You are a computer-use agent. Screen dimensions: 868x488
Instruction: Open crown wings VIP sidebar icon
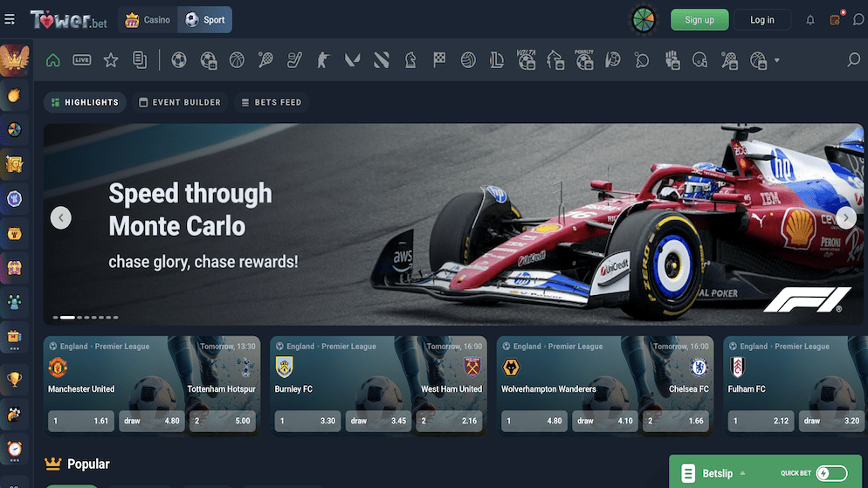click(14, 59)
